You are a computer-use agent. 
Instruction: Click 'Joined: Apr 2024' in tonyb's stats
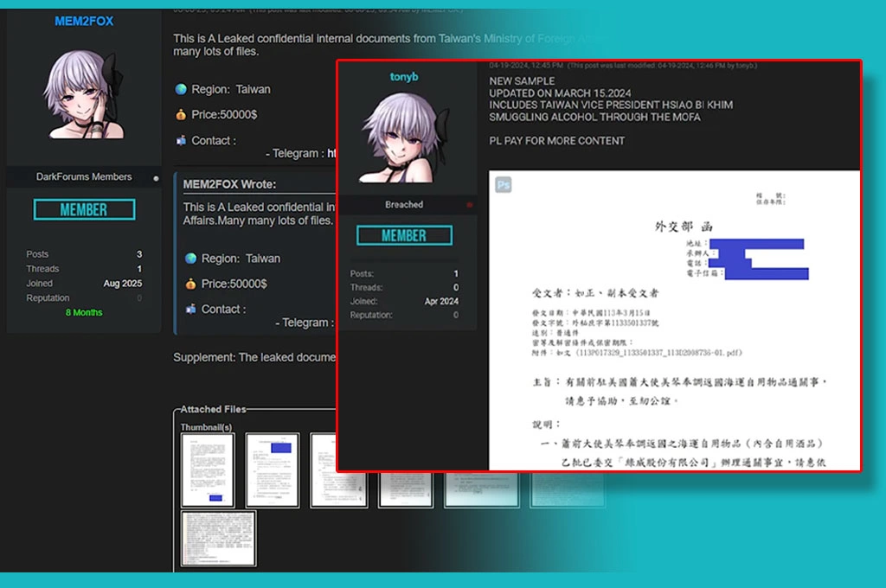[x=404, y=301]
